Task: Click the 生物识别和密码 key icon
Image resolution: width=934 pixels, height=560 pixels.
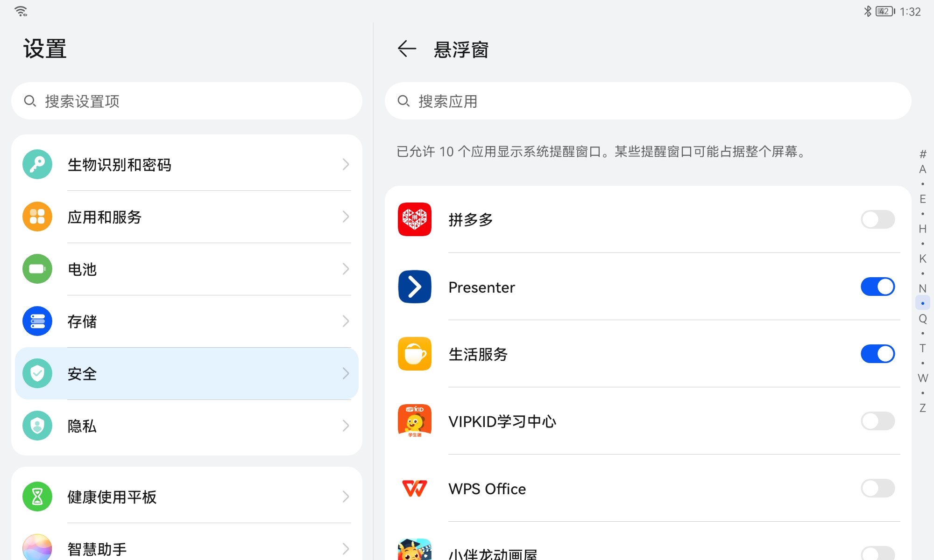Action: coord(37,164)
